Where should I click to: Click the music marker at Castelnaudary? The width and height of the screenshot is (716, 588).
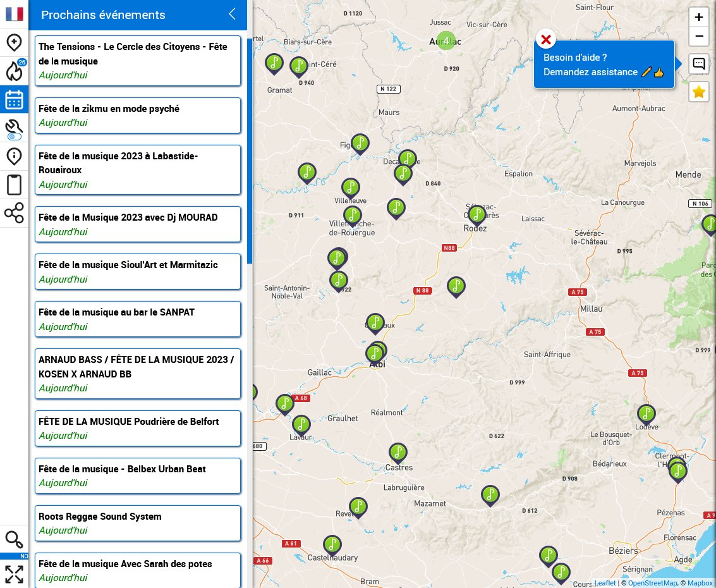[x=332, y=546]
